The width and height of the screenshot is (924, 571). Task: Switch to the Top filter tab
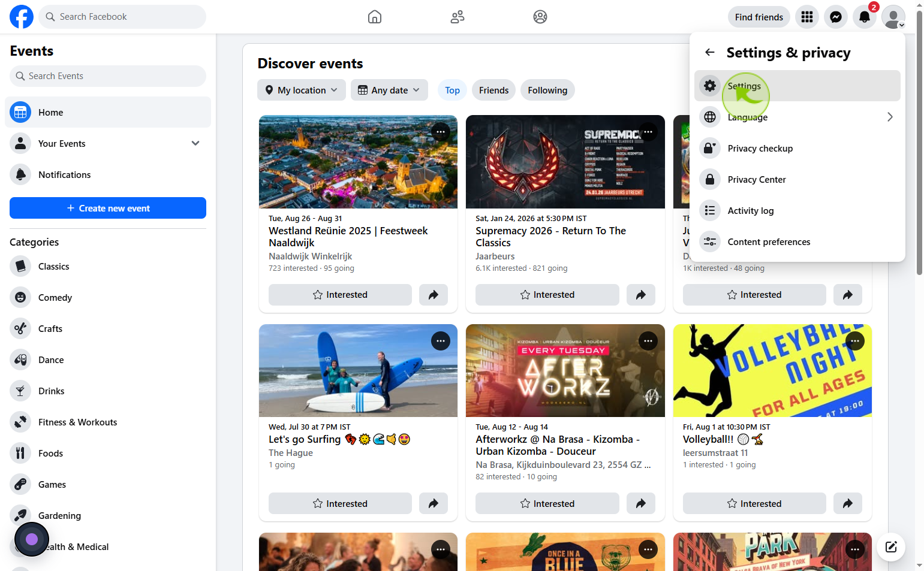click(x=452, y=90)
